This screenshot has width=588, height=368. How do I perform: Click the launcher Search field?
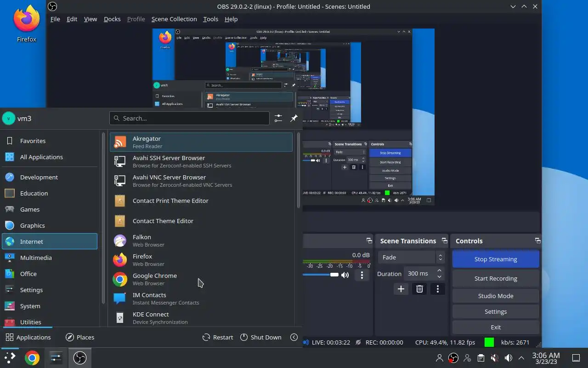(189, 118)
